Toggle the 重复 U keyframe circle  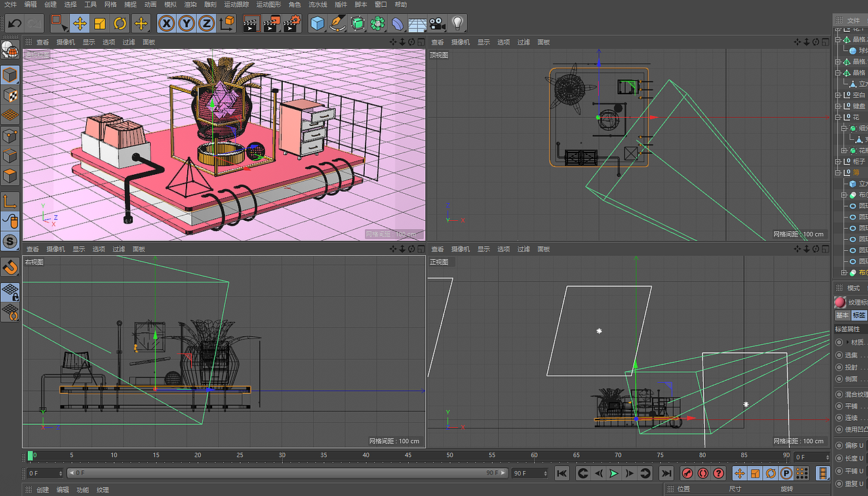pos(840,484)
